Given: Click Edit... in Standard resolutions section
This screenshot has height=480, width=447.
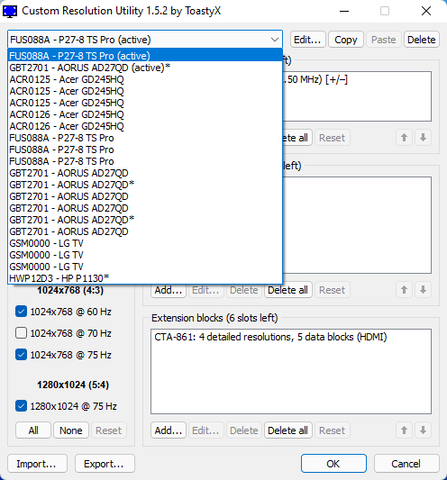Looking at the screenshot, I should (206, 290).
